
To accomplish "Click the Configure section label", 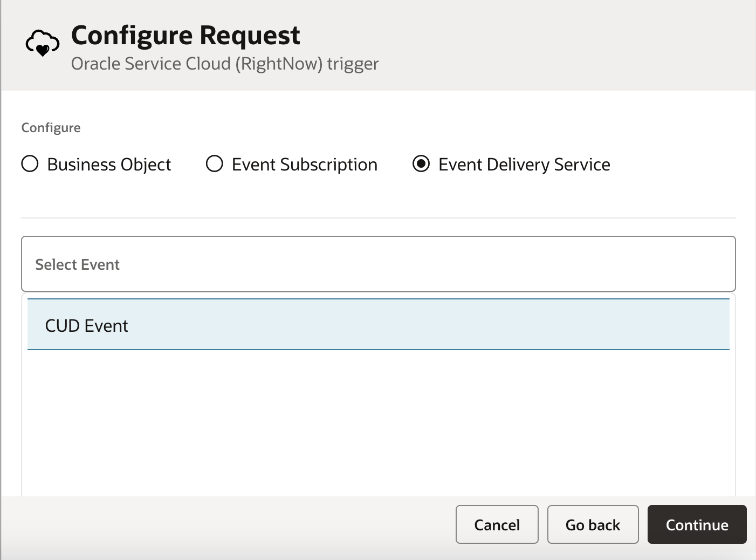I will (x=51, y=128).
